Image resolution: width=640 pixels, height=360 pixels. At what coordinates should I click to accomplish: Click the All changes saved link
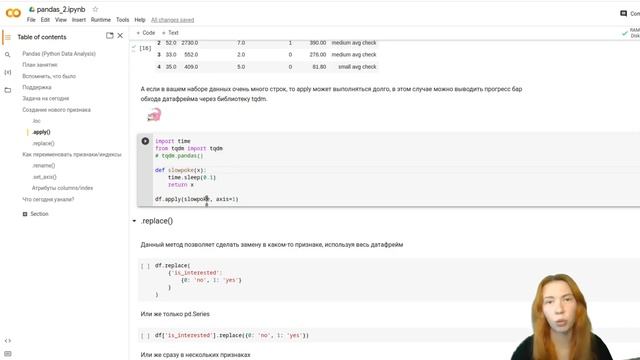tap(173, 20)
